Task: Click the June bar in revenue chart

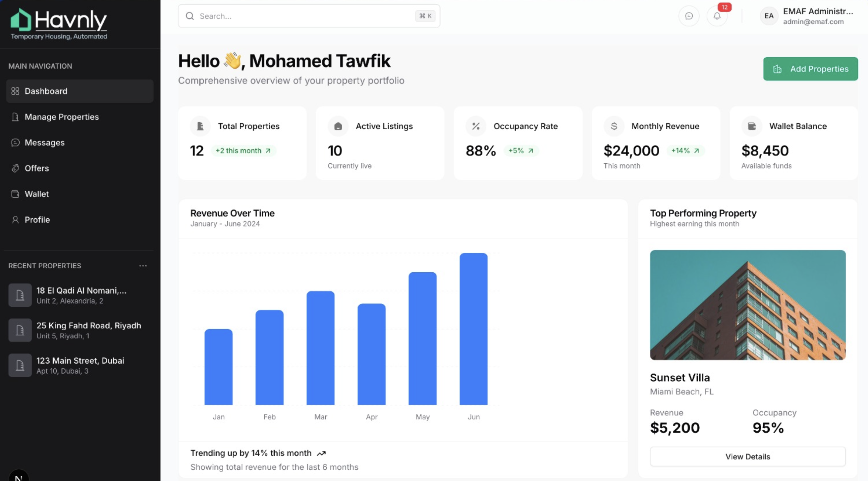Action: [473, 329]
